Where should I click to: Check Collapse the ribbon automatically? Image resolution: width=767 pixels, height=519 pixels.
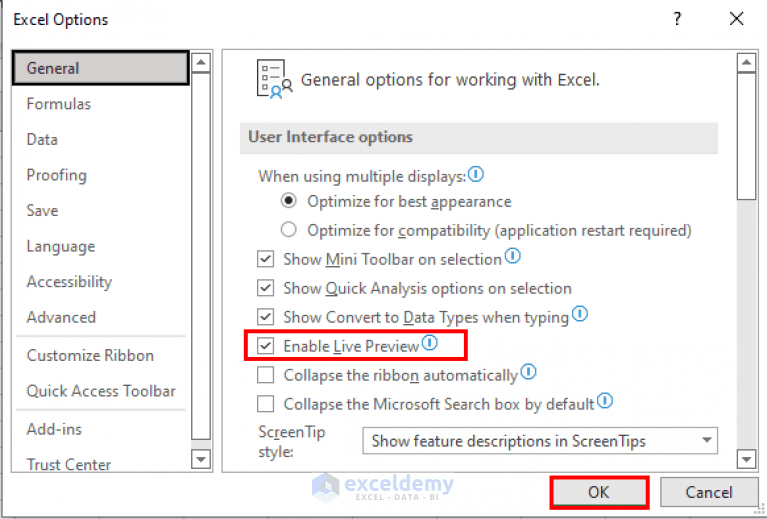pos(266,376)
